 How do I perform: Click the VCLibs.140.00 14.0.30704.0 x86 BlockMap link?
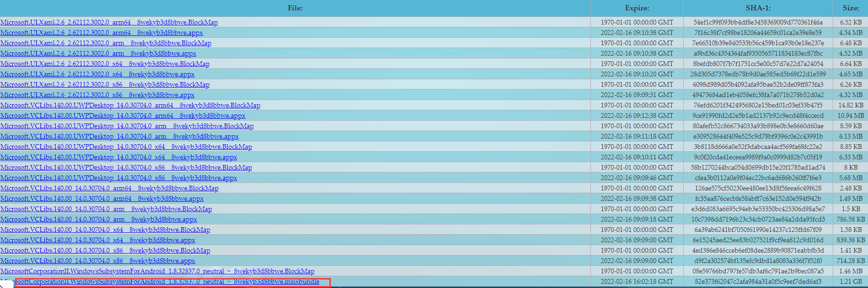105,250
